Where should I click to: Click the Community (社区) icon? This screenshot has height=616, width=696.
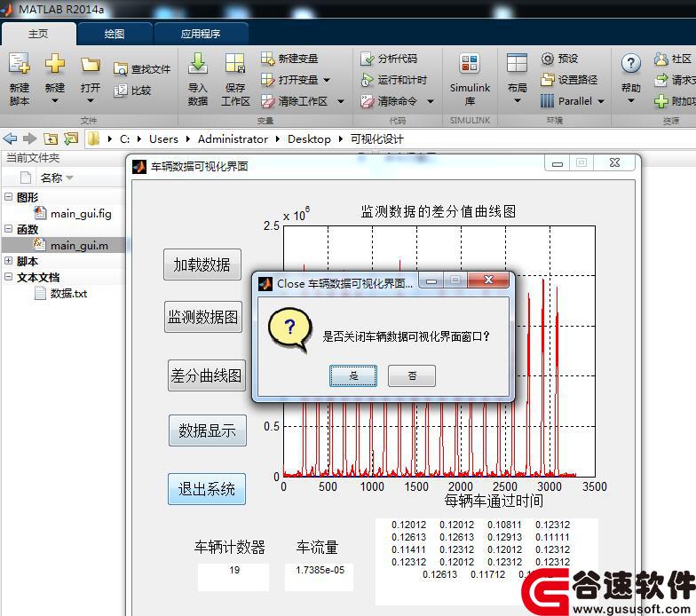pyautogui.click(x=660, y=59)
